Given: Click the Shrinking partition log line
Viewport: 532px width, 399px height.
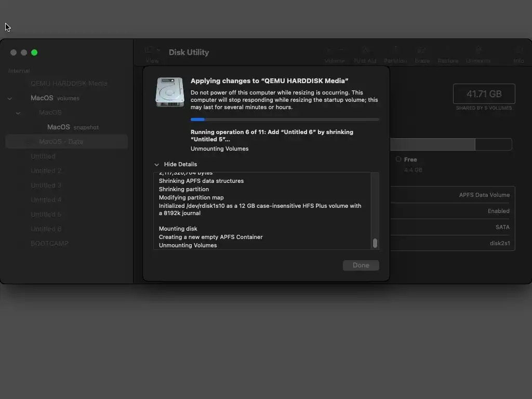Looking at the screenshot, I should coord(184,189).
